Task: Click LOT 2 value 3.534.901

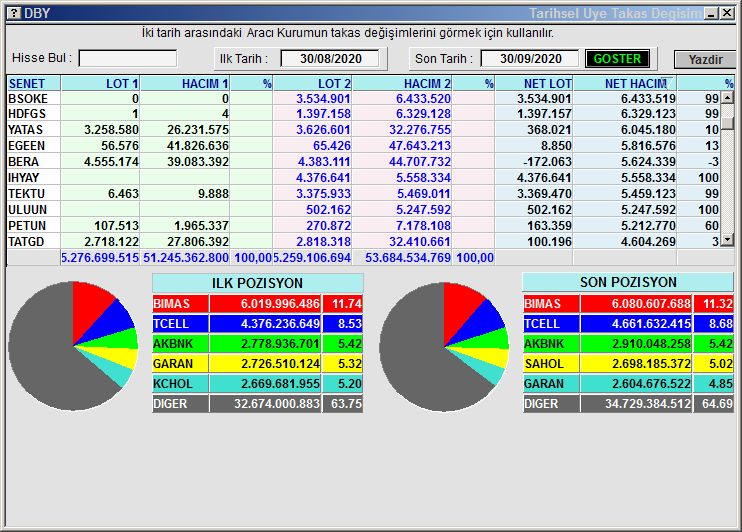Action: [x=323, y=98]
